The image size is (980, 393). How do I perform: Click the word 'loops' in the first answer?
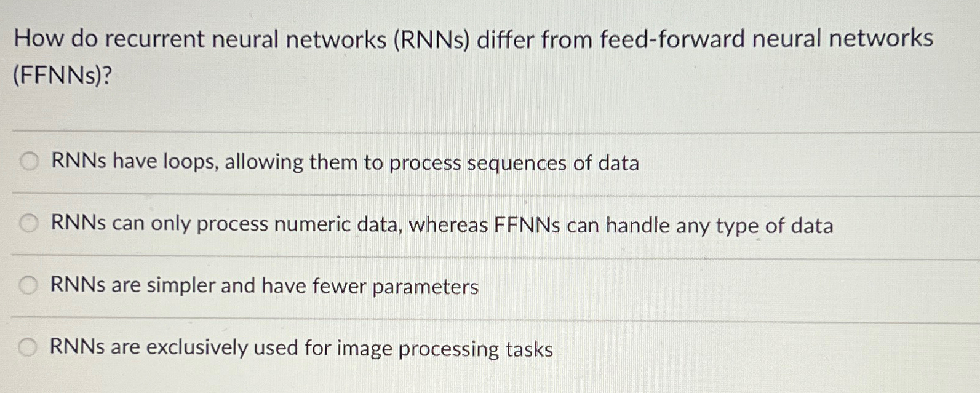tap(190, 162)
